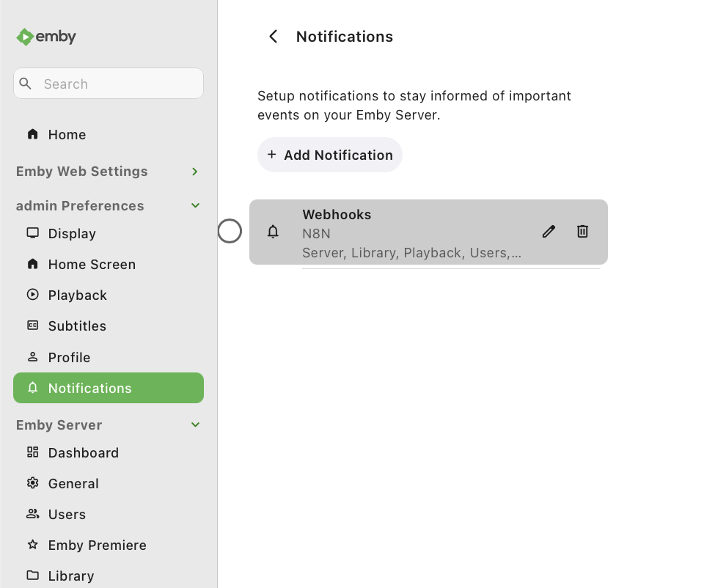Click the Dashboard grid icon

[32, 452]
